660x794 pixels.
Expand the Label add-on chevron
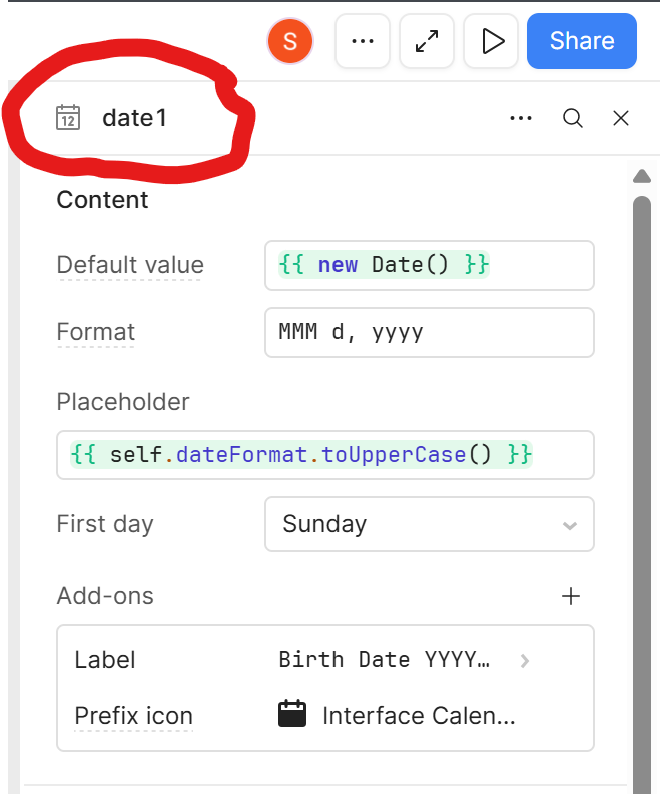525,660
